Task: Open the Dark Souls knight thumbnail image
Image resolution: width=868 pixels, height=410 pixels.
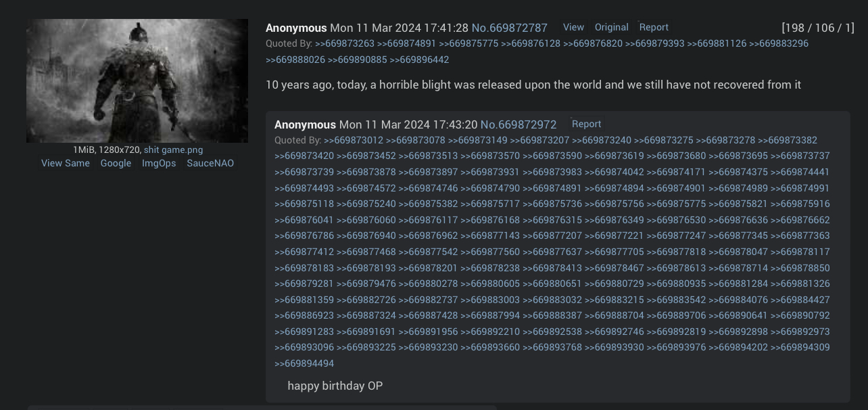Action: [137, 81]
